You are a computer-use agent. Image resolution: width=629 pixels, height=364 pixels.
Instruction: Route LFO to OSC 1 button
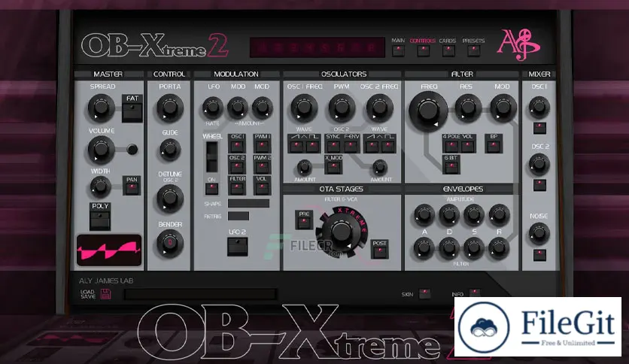pyautogui.click(x=237, y=146)
